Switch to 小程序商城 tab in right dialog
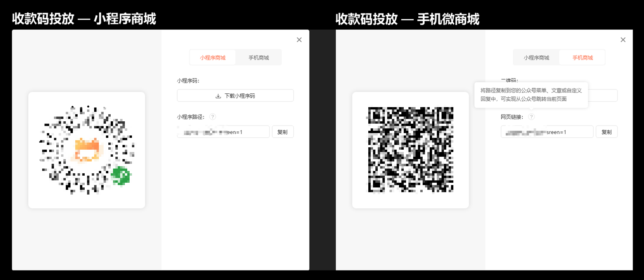The height and width of the screenshot is (280, 644). 536,57
